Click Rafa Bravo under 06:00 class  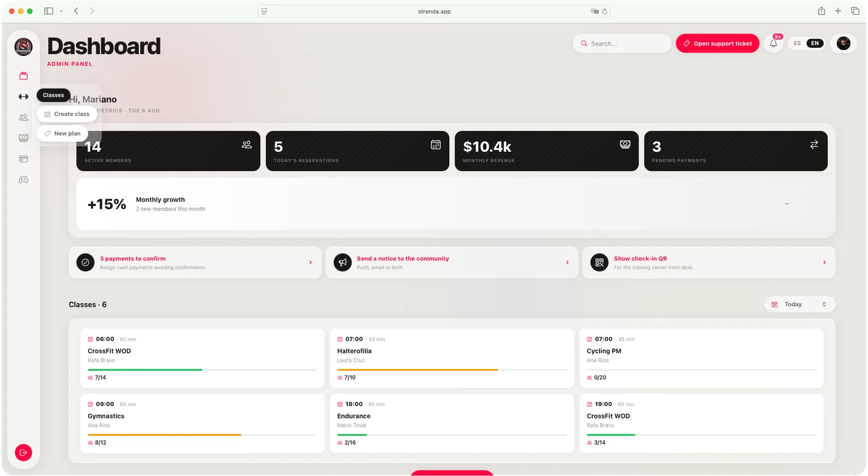coord(101,361)
